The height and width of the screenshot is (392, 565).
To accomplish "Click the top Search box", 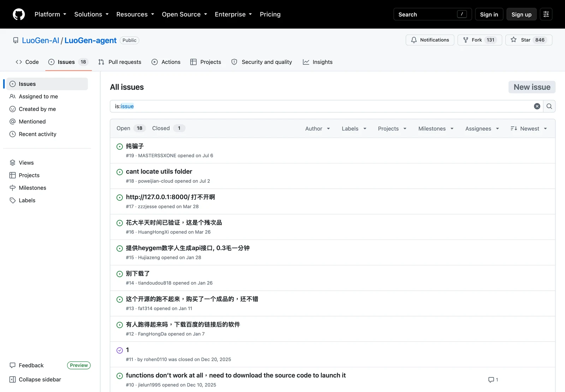I will (x=432, y=14).
